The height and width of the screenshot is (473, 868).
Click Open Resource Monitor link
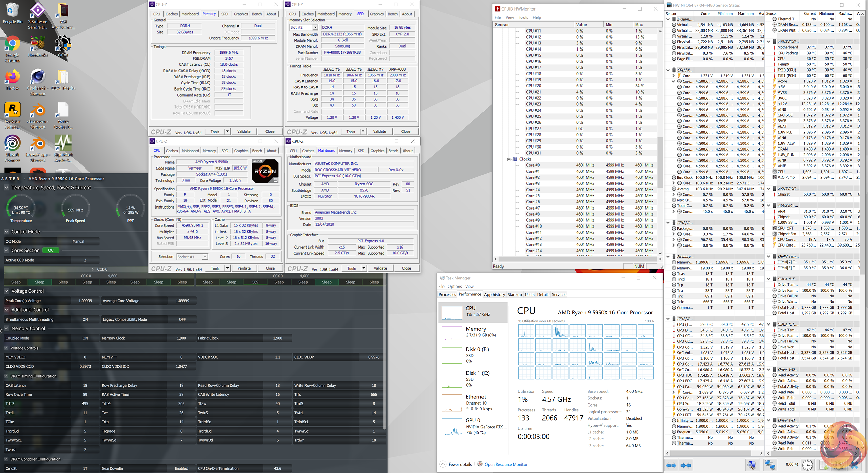point(506,464)
